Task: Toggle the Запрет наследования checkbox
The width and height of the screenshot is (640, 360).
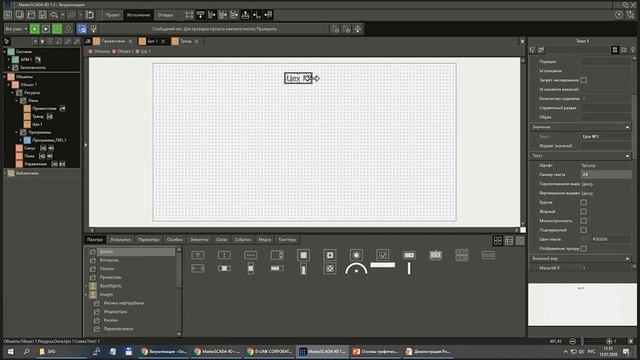Action: click(x=584, y=80)
